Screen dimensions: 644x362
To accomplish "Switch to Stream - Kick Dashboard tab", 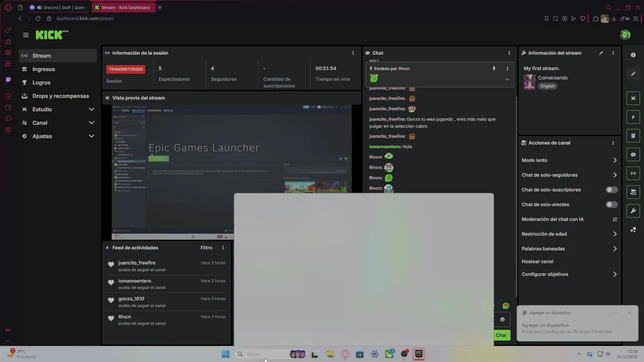I will point(123,8).
